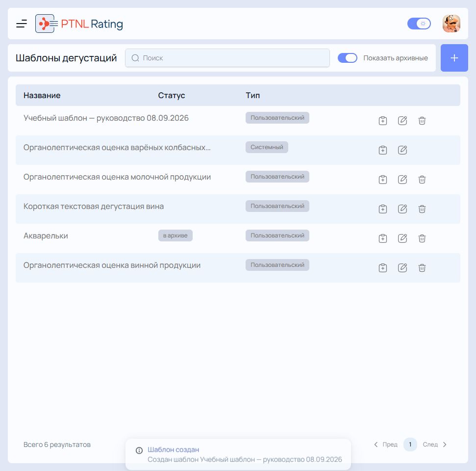The width and height of the screenshot is (476, 471).
Task: Click the info icon in notification
Action: tap(139, 450)
